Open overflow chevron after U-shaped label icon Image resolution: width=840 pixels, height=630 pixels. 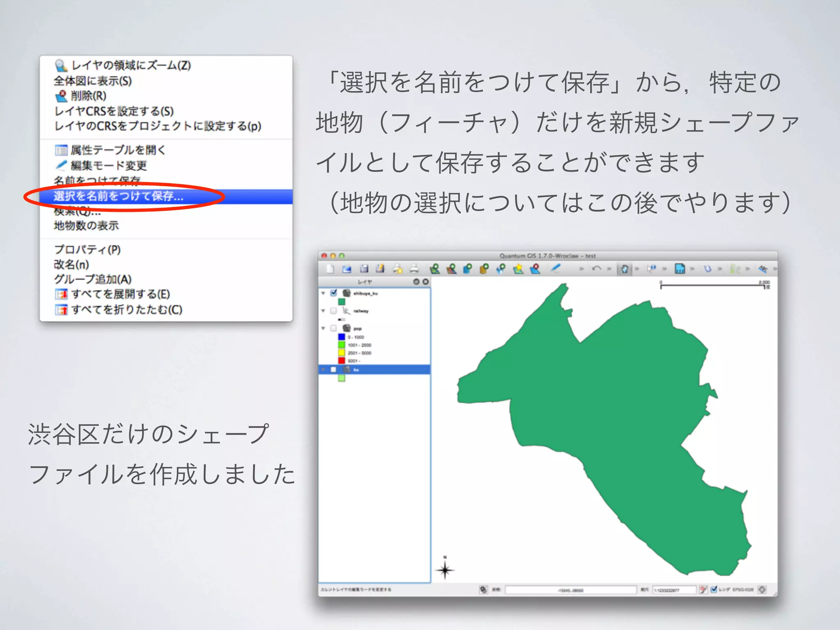(x=720, y=269)
